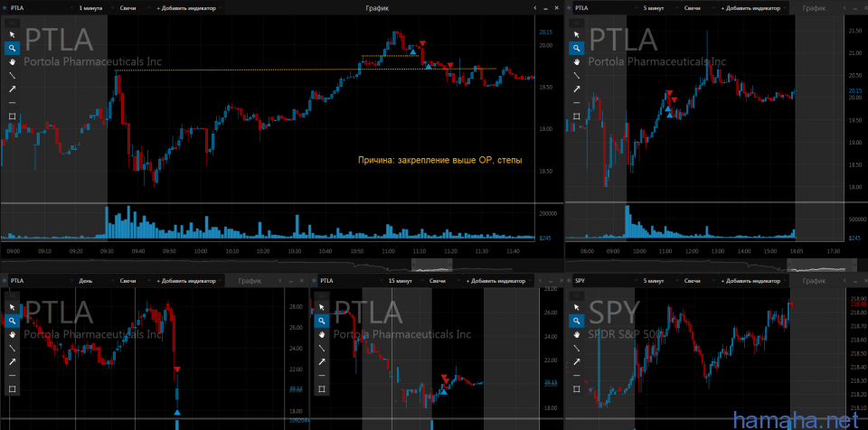Select the hand pan tool on the SPY chart
The height and width of the screenshot is (430, 868).
point(576,334)
